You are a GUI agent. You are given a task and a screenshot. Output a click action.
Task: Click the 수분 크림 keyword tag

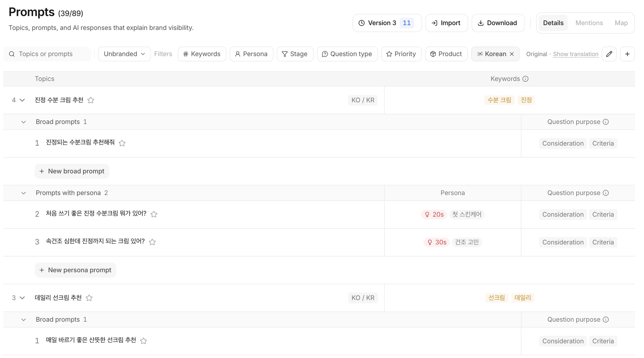(x=499, y=100)
